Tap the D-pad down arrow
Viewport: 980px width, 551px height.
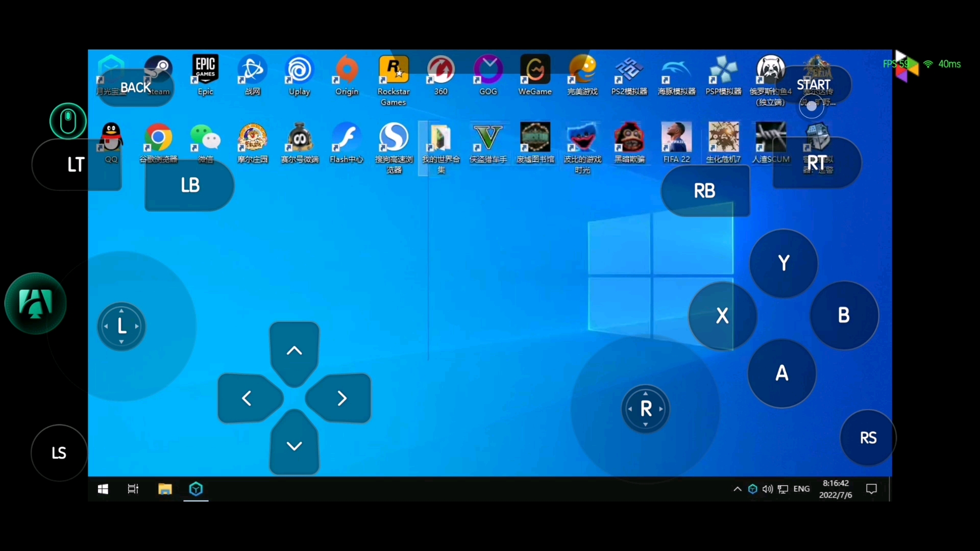click(x=295, y=443)
